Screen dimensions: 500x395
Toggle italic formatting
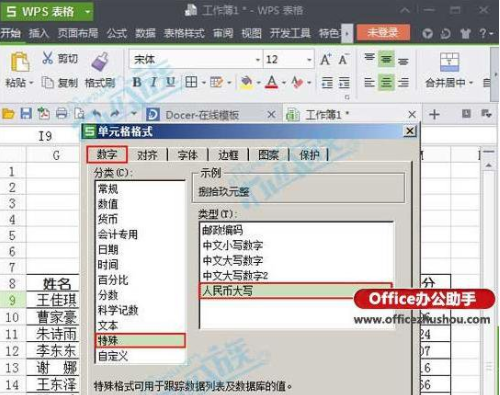point(154,82)
